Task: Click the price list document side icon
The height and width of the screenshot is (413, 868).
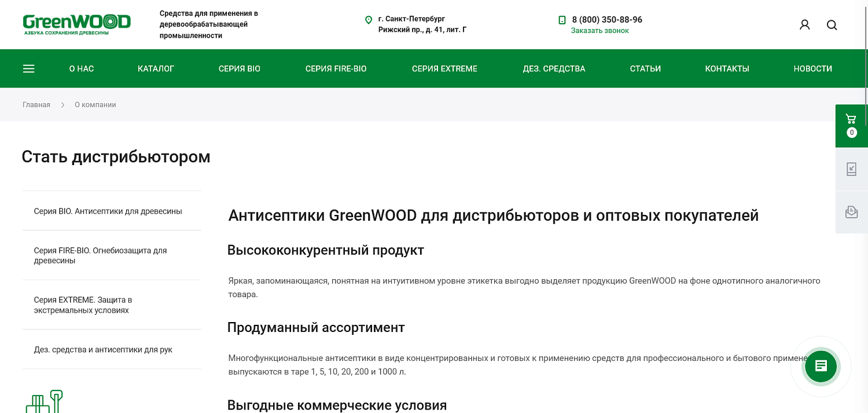Action: 851,169
